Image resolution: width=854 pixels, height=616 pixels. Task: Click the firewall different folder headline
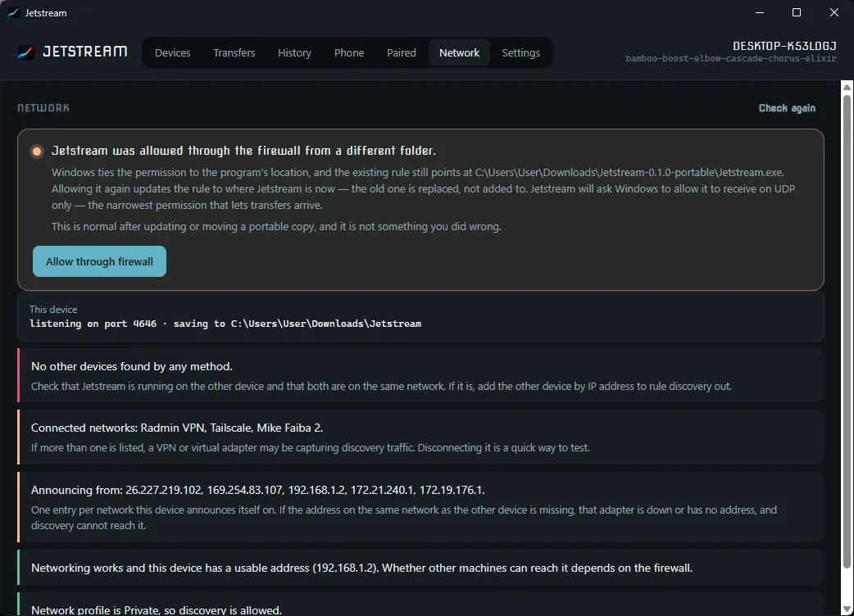pyautogui.click(x=243, y=151)
